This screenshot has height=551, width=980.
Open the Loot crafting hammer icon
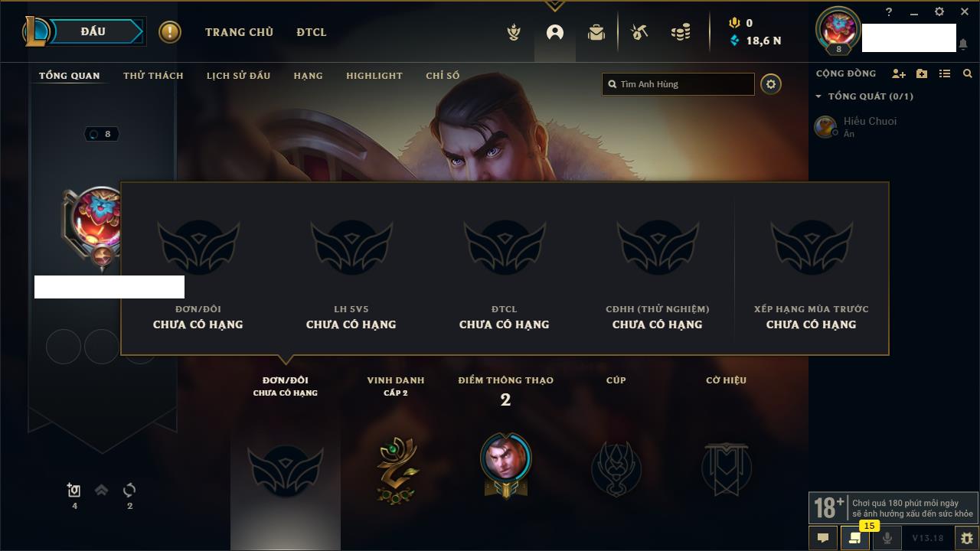click(639, 32)
